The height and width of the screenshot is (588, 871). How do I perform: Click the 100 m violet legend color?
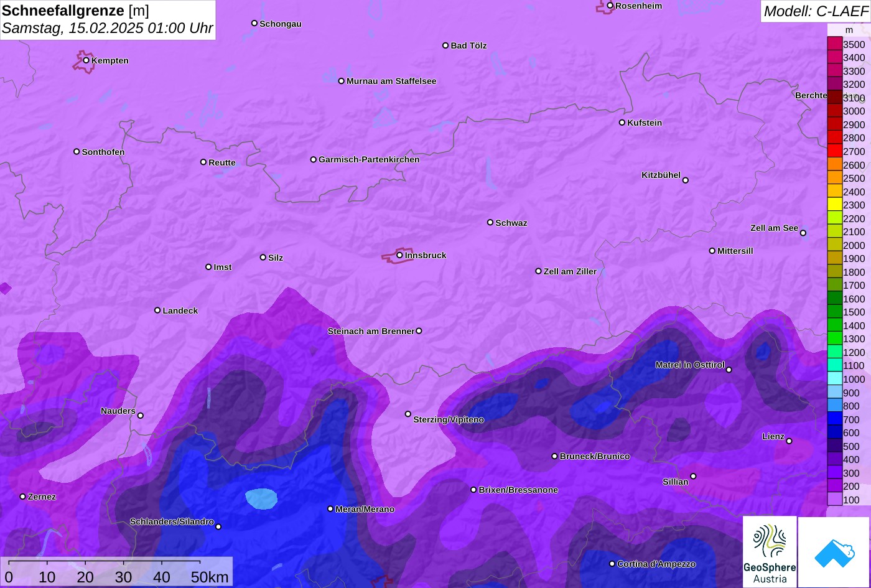point(834,500)
